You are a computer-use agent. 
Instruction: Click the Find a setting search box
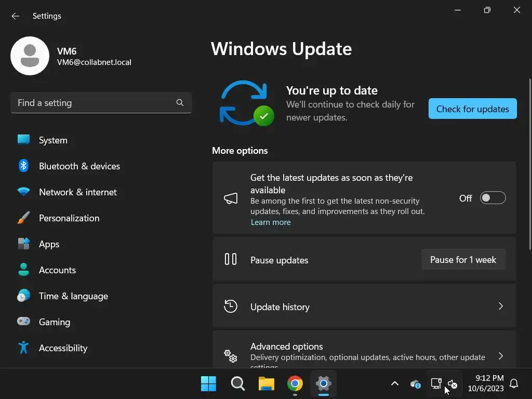[101, 102]
